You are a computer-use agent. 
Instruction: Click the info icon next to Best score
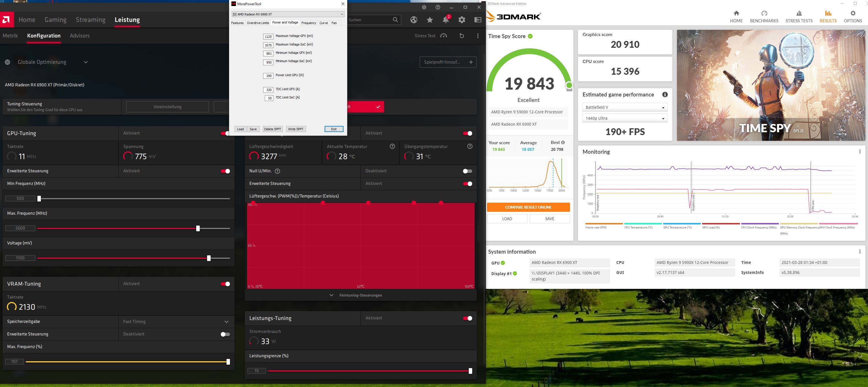coord(563,142)
